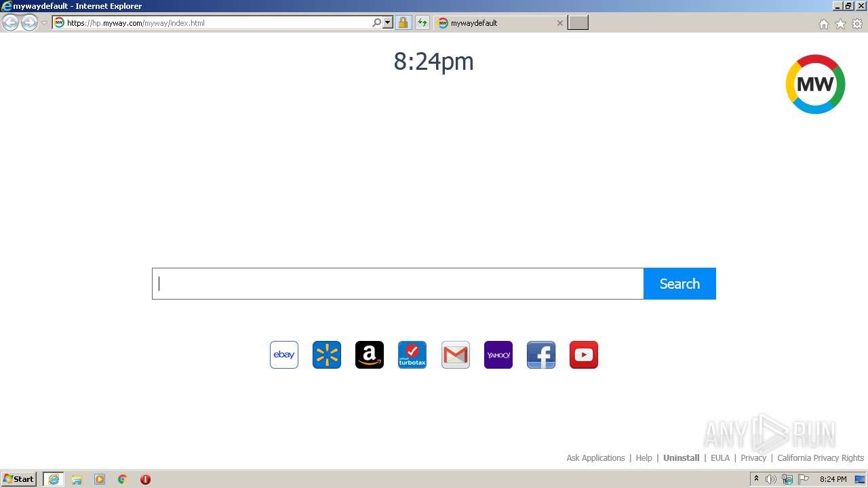The image size is (868, 488).
Task: Open the Facebook shortcut icon
Action: [541, 354]
